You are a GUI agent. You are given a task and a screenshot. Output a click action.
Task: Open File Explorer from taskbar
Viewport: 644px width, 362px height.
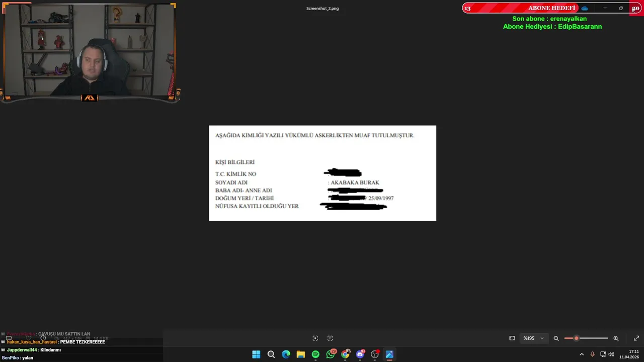click(301, 354)
